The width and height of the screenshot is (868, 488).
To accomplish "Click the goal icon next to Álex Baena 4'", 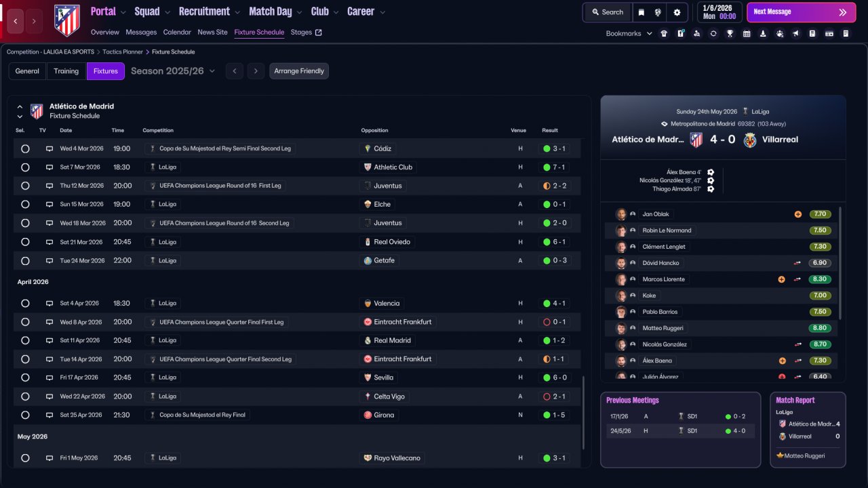I will click(x=711, y=172).
